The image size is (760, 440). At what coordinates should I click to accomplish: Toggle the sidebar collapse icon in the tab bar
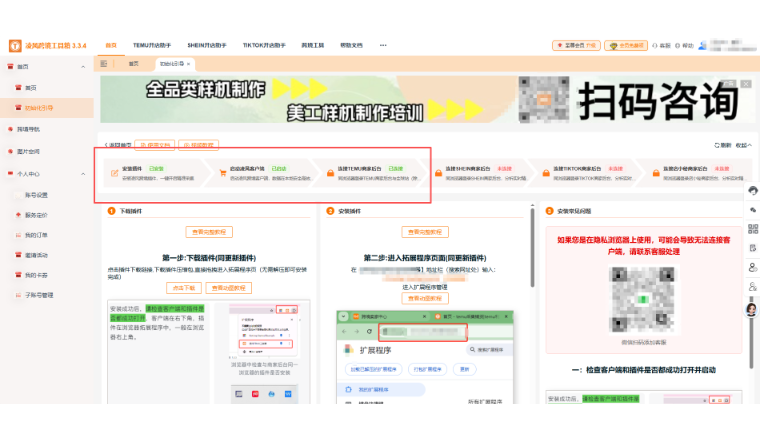(x=104, y=64)
